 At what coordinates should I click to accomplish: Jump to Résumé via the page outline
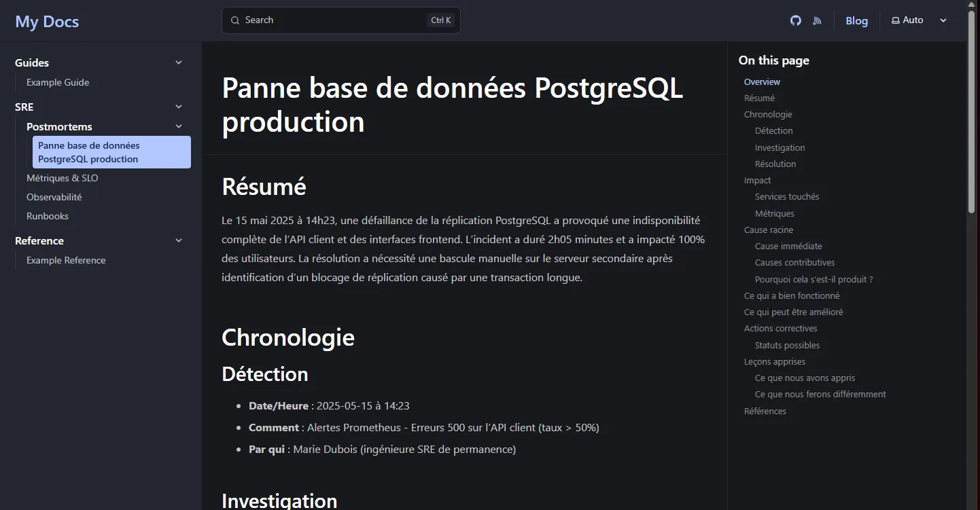[758, 98]
